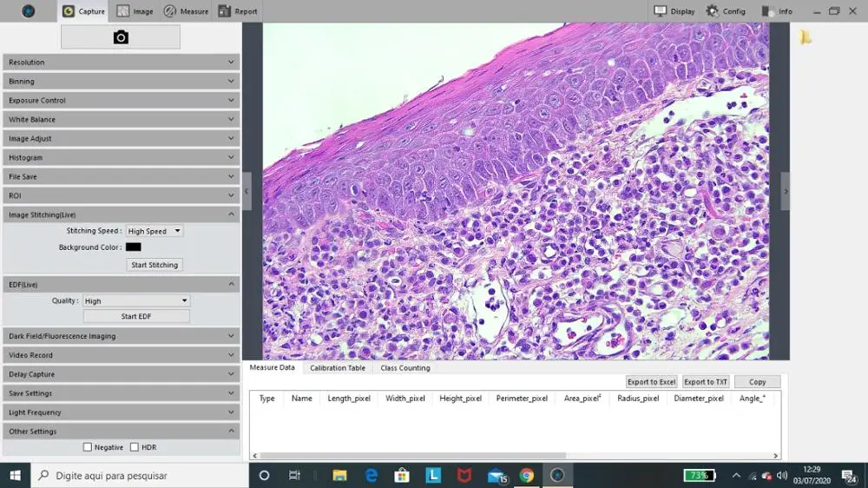Click the Copy button
This screenshot has height=488, width=868.
[x=757, y=382]
